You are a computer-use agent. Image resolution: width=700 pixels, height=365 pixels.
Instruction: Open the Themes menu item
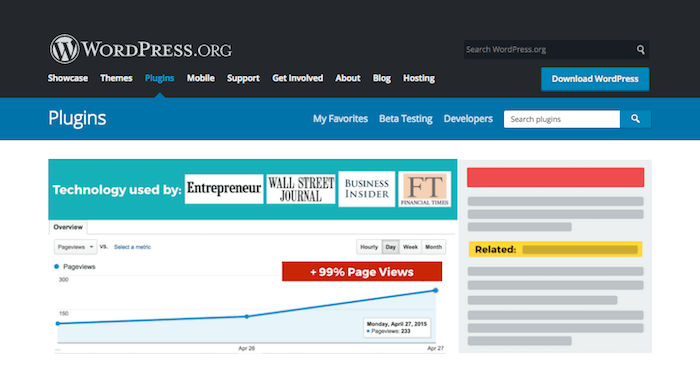click(116, 78)
